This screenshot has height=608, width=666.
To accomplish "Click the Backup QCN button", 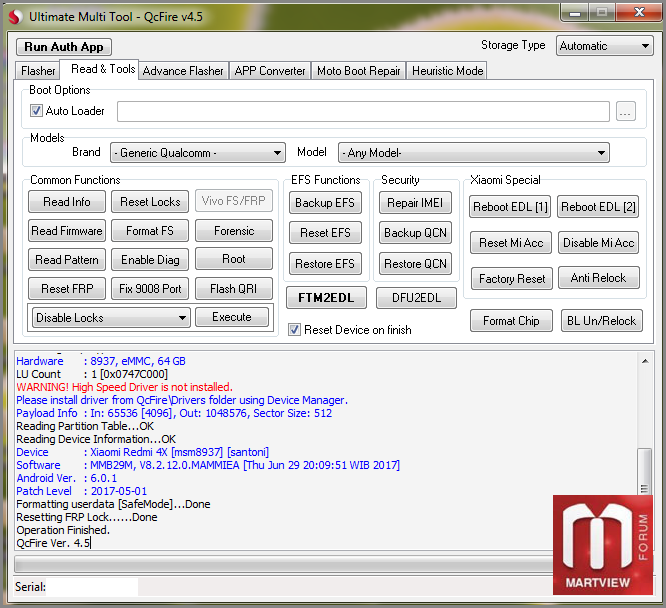I will (x=415, y=233).
